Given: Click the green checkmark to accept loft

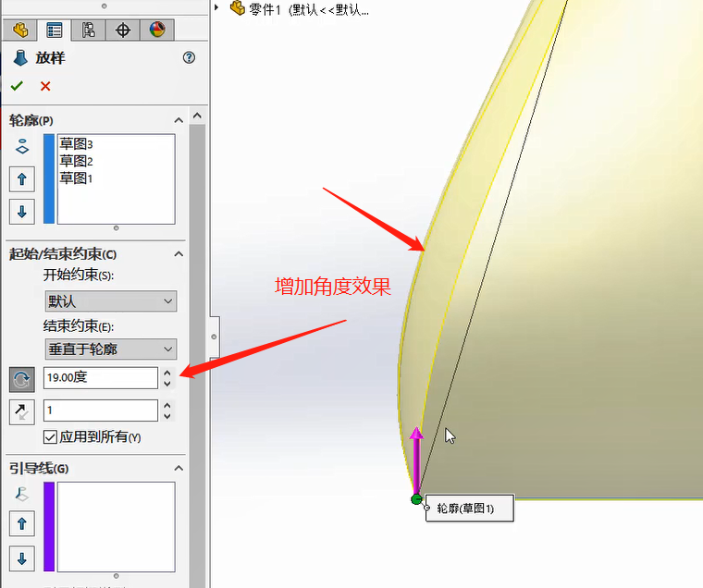Looking at the screenshot, I should point(17,86).
